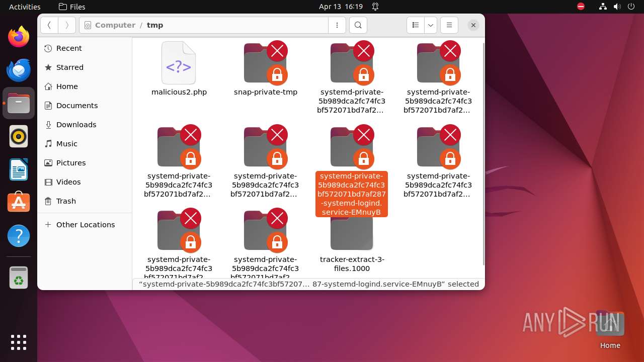The image size is (644, 362).
Task: Select the malicious2.php file icon
Action: [179, 63]
